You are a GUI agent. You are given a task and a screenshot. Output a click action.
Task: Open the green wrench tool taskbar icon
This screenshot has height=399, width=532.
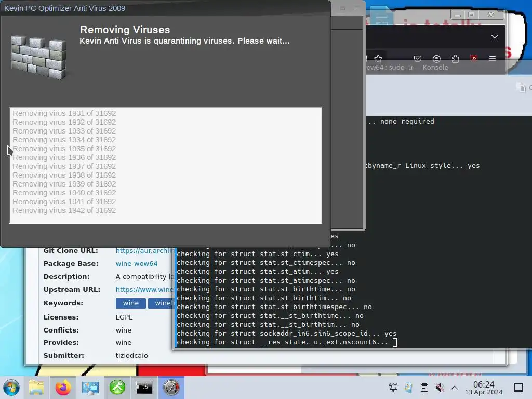[x=117, y=388]
